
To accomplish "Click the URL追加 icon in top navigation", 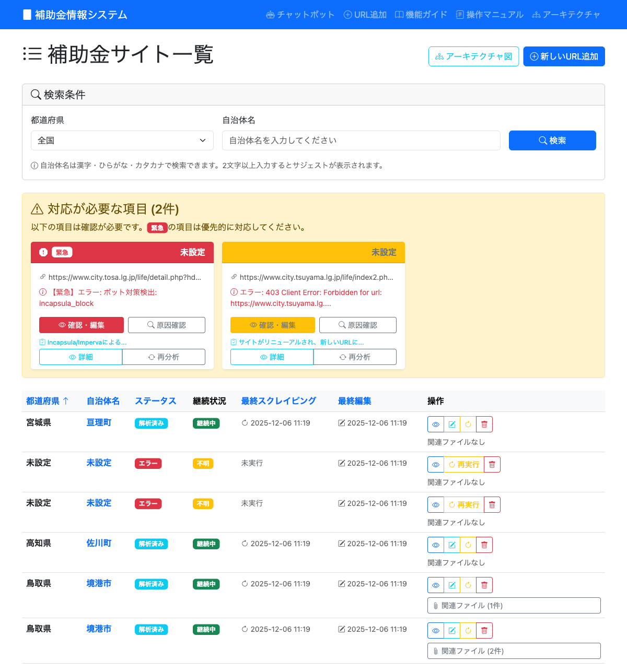I will [365, 15].
